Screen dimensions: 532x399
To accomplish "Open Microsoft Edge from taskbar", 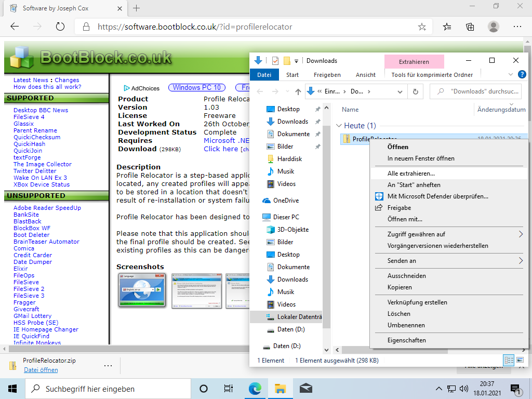I will 255,389.
